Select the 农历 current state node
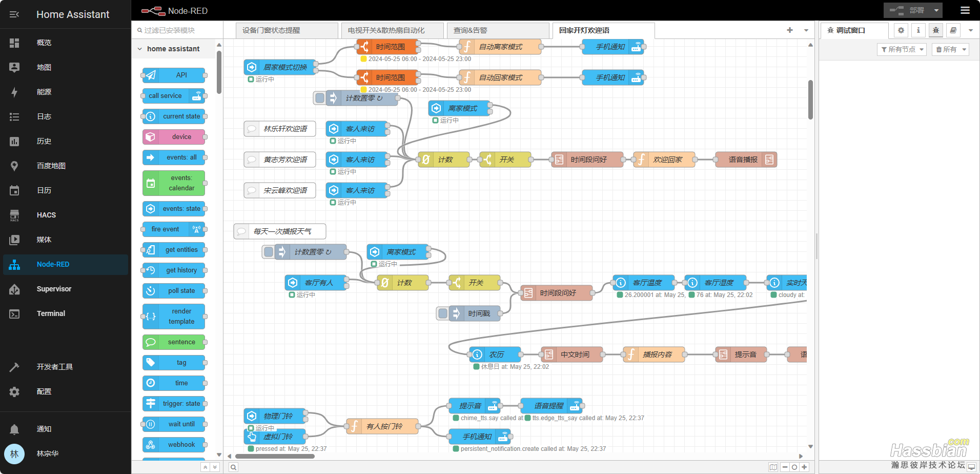The image size is (980, 474). pyautogui.click(x=495, y=354)
